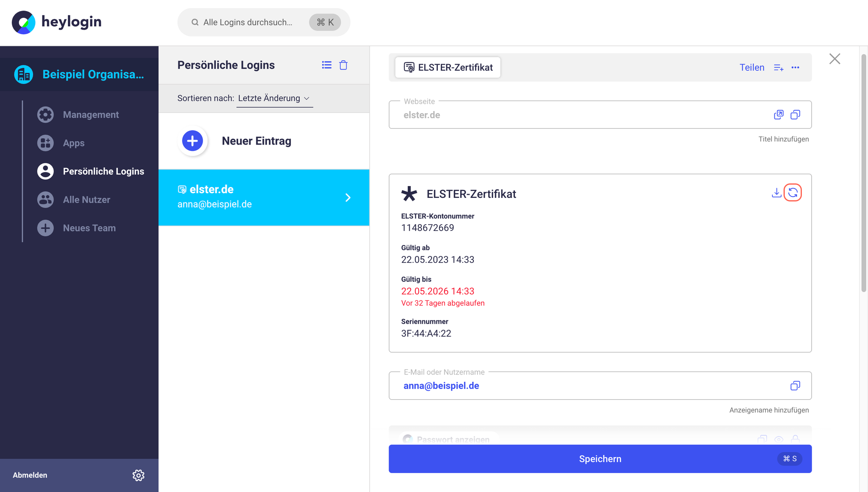Open the Apps sidebar section
Viewport: 868px width, 492px height.
[x=74, y=143]
